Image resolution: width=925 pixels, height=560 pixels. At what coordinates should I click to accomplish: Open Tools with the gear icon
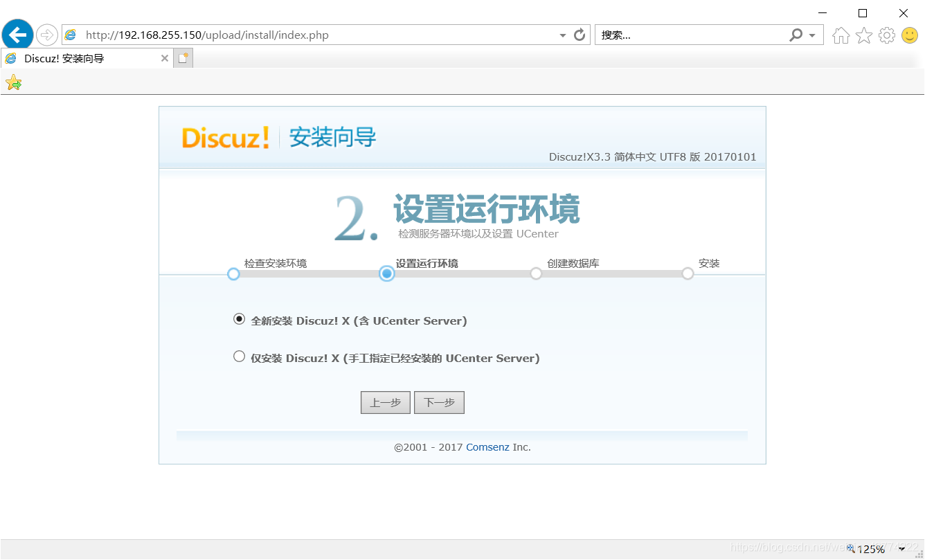point(887,35)
